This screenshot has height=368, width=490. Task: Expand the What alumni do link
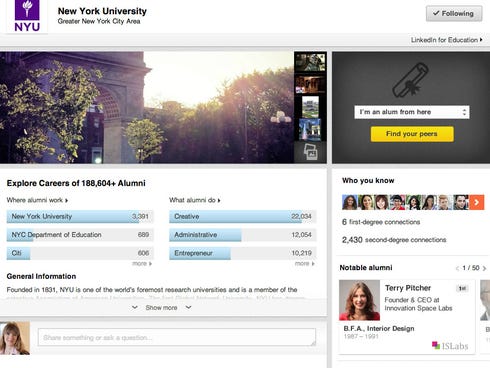[195, 200]
